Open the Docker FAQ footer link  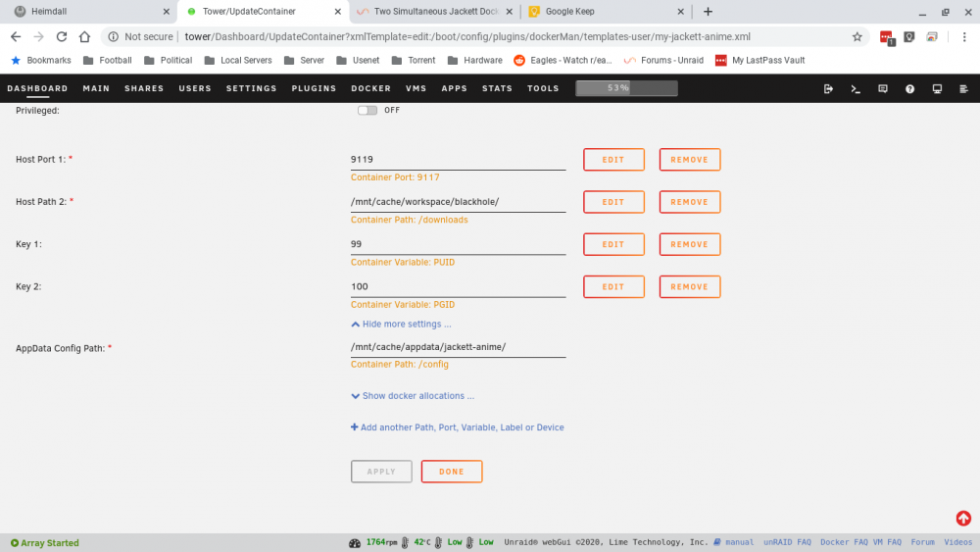click(844, 542)
